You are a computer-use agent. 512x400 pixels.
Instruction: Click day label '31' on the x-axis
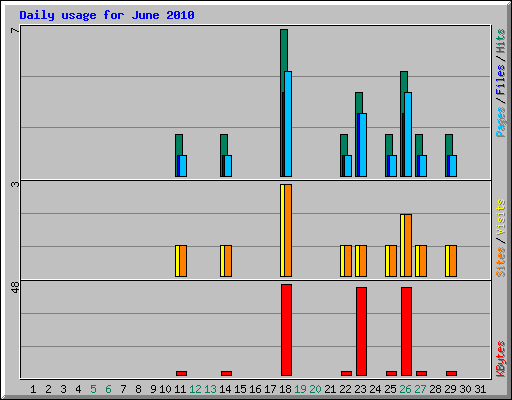point(480,389)
